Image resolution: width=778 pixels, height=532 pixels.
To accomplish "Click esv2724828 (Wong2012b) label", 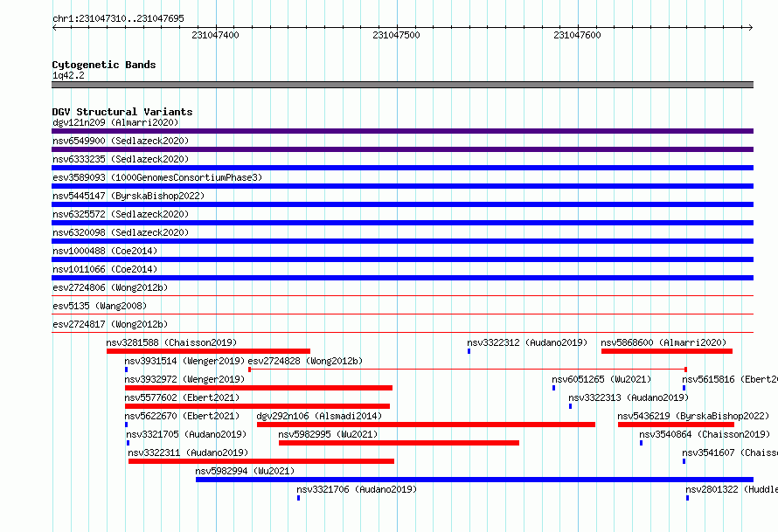I will (x=305, y=361).
